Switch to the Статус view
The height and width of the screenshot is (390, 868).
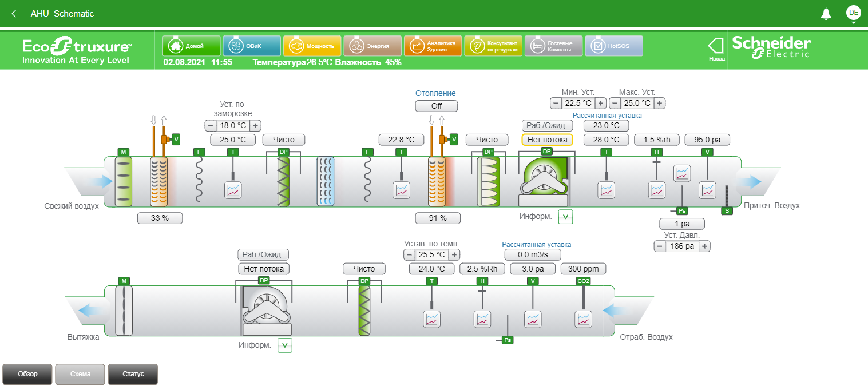click(133, 374)
